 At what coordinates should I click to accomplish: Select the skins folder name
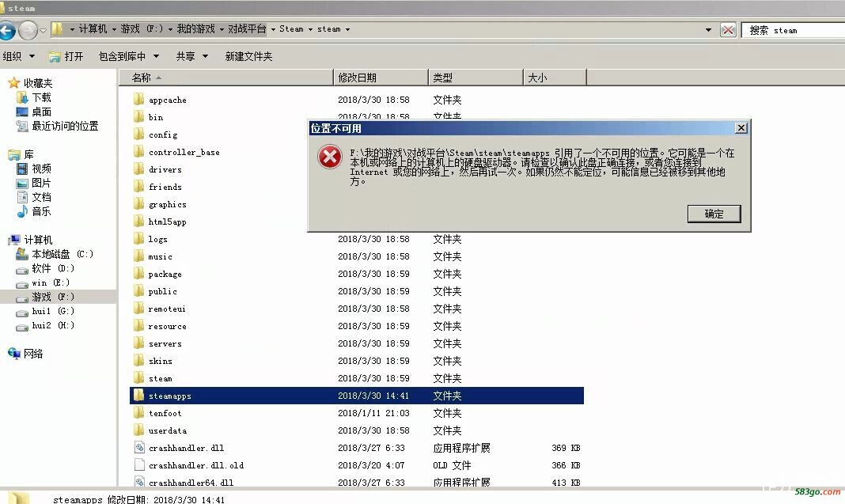160,361
